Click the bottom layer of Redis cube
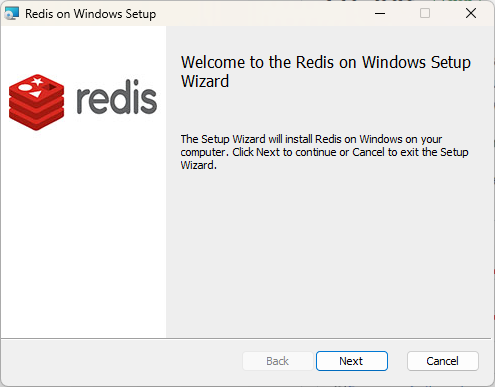The image size is (495, 387). pyautogui.click(x=36, y=121)
